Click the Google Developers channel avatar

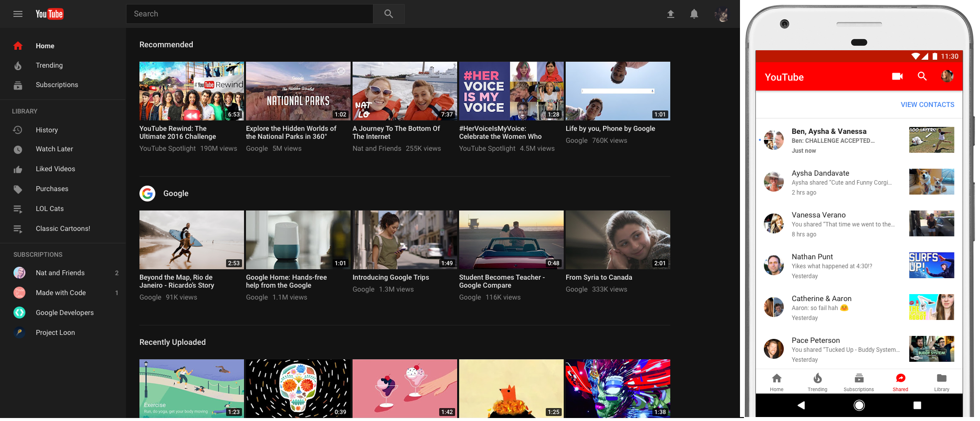[19, 313]
